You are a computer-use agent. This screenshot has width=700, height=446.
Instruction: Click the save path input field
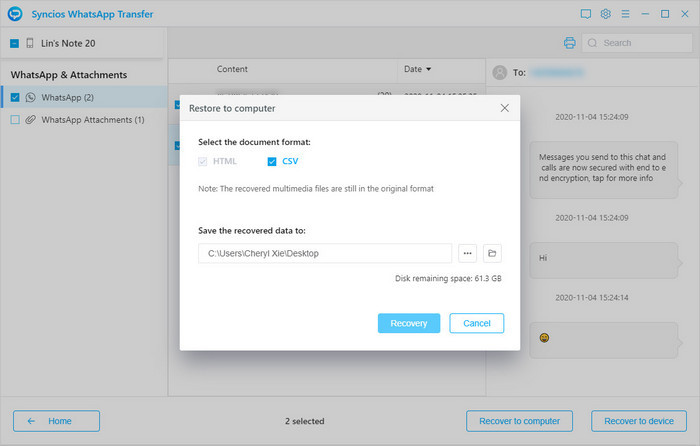pos(325,254)
